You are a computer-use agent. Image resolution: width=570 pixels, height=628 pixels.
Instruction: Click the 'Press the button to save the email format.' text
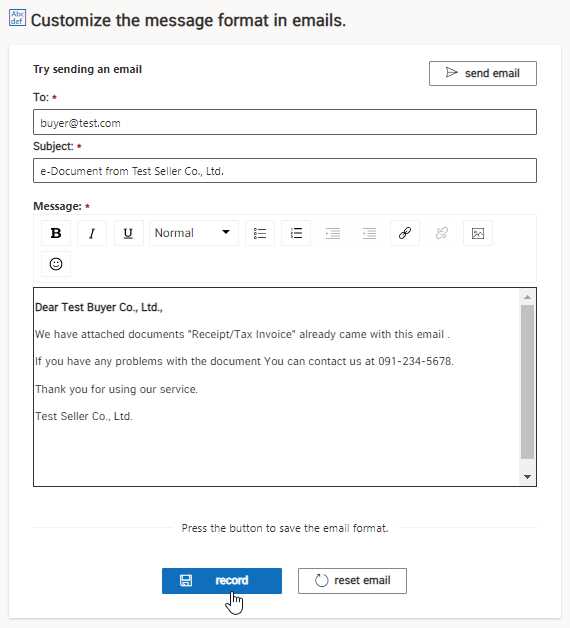285,528
